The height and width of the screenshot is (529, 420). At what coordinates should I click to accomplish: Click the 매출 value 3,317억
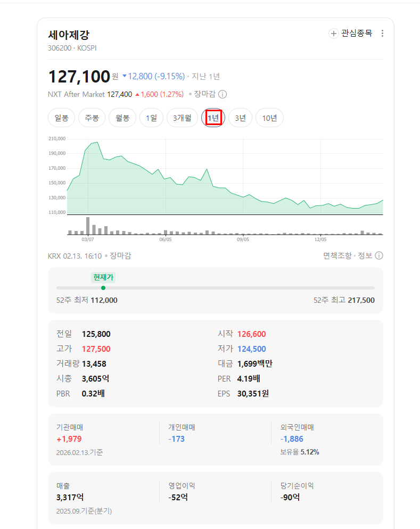click(x=70, y=498)
